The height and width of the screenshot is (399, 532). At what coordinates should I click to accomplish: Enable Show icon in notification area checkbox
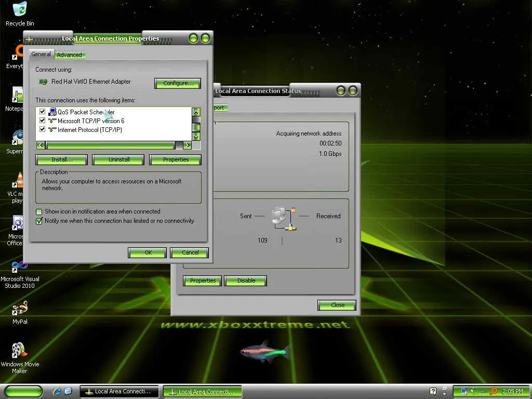39,212
